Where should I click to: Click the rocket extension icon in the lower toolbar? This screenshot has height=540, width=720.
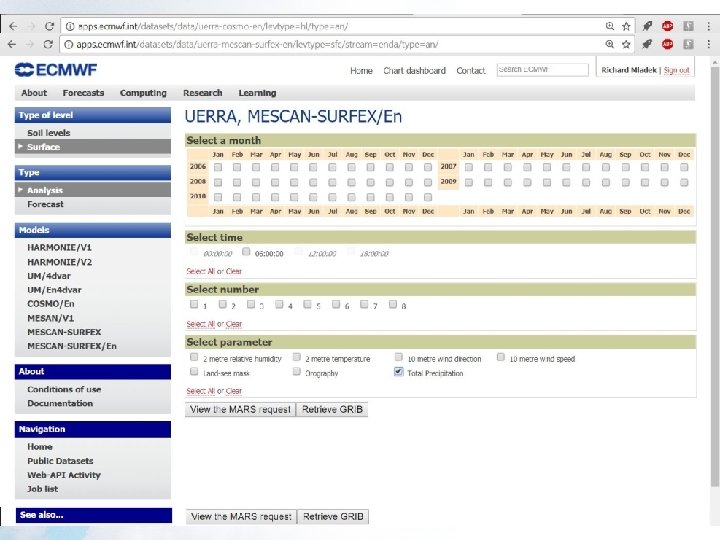pyautogui.click(x=647, y=45)
